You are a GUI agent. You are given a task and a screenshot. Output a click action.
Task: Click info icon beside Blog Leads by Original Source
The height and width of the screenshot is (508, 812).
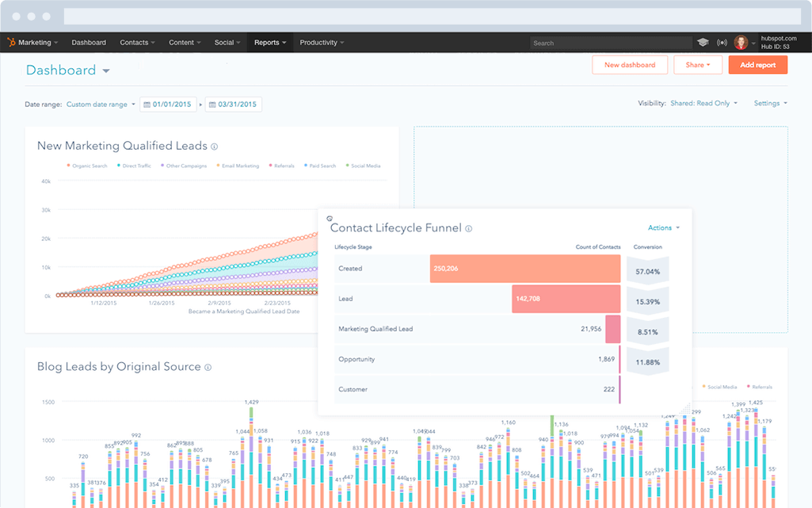(208, 368)
